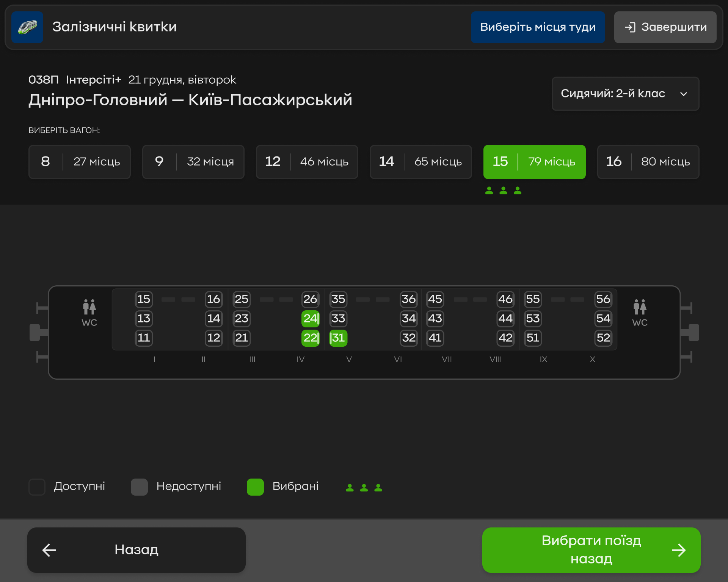Choose seat 11 in the carriage
728x582 pixels.
[144, 338]
